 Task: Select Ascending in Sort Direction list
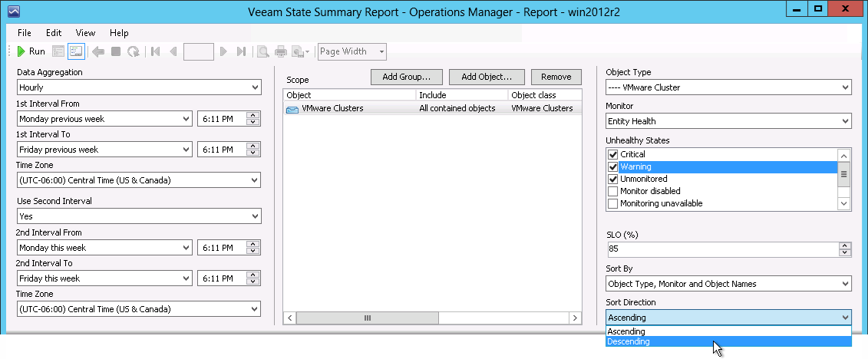[x=728, y=331]
